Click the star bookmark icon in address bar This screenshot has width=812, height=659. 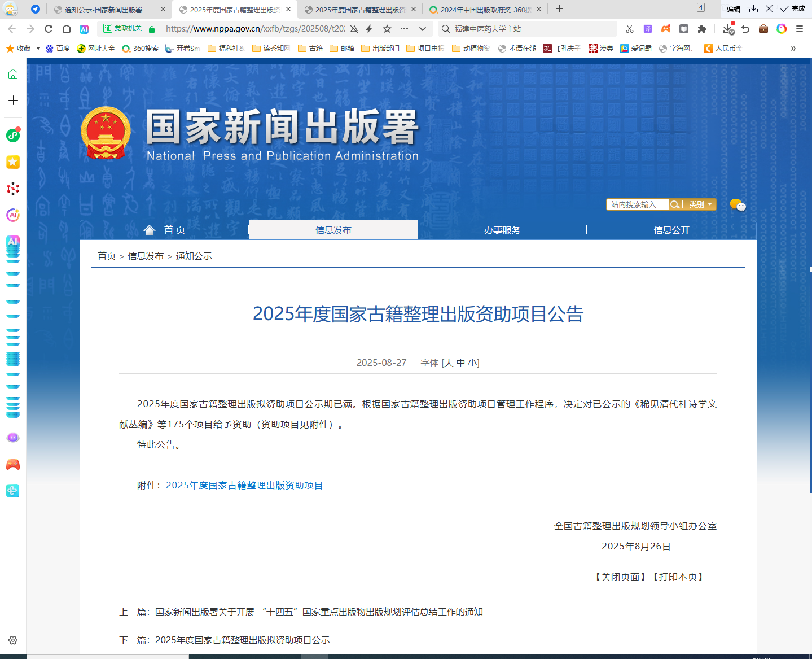[387, 29]
